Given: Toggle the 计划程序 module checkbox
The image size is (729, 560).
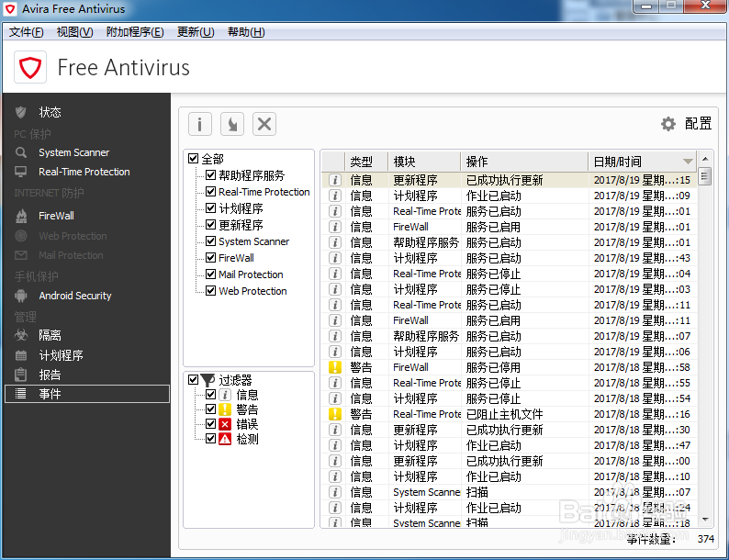Looking at the screenshot, I should (x=210, y=207).
